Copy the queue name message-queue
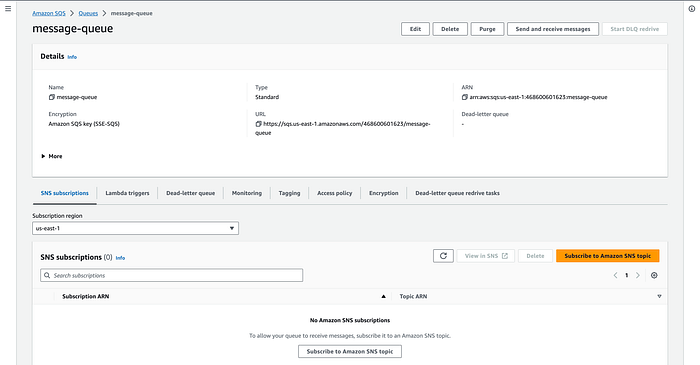Image resolution: width=700 pixels, height=365 pixels. pos(52,97)
